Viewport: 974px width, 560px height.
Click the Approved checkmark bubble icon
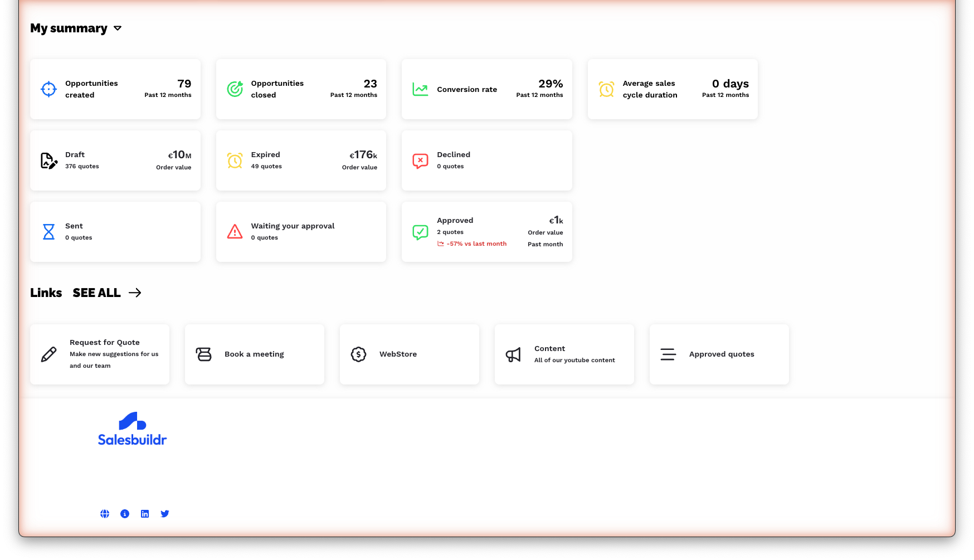coord(420,232)
